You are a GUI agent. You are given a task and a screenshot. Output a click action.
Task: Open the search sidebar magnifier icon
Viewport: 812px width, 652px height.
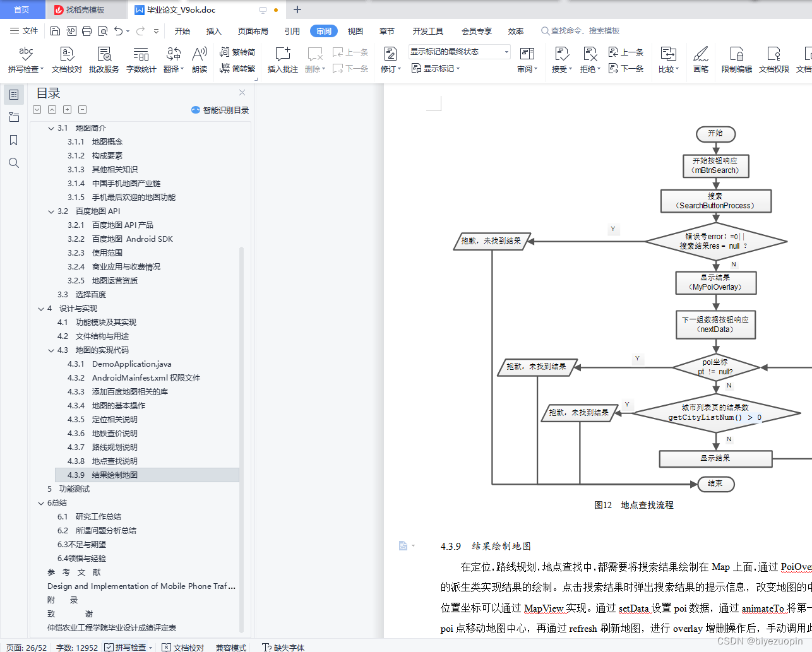click(x=14, y=163)
